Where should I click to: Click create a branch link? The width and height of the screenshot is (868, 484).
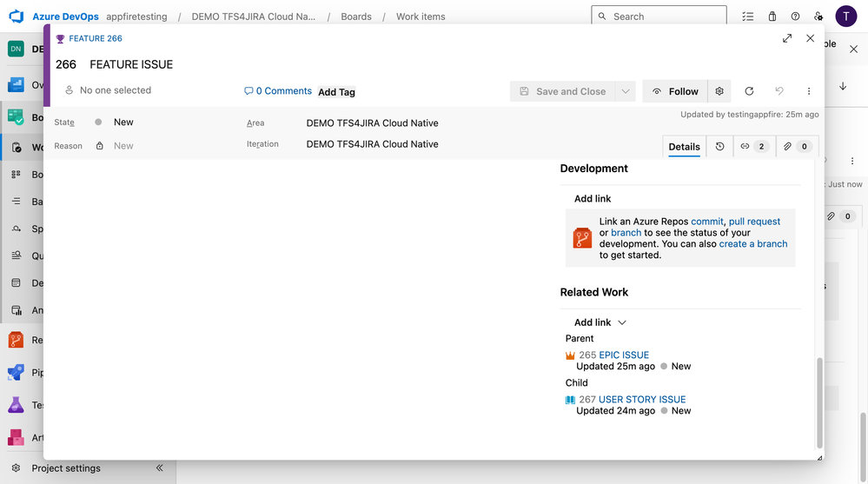[x=752, y=243]
